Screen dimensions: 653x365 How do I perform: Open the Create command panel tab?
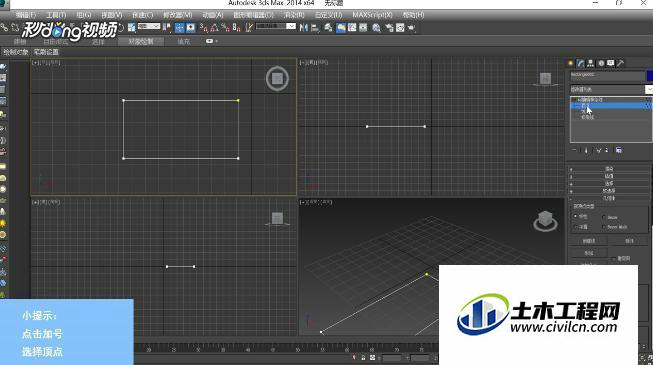coord(571,63)
